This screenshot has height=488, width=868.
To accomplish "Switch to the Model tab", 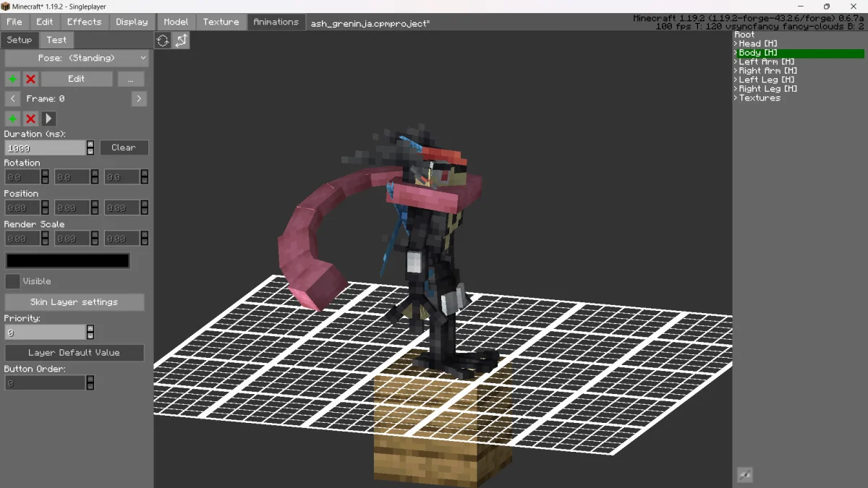I will click(x=176, y=22).
